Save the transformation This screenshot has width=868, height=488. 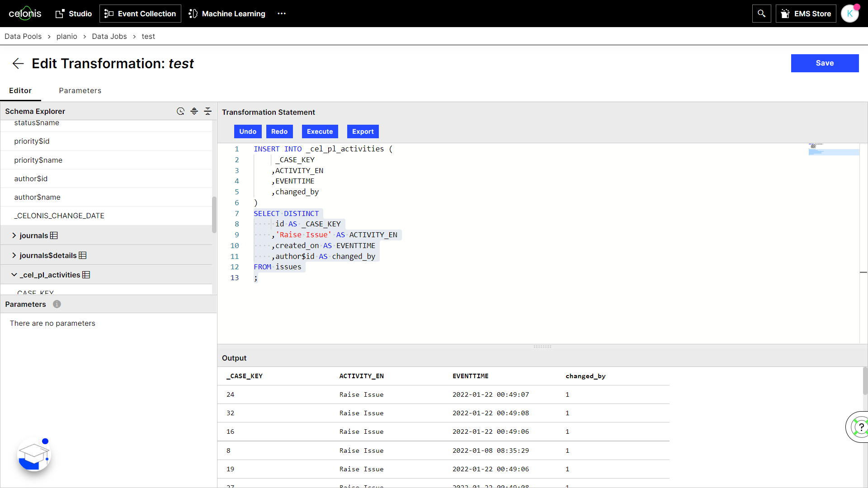[x=825, y=63]
